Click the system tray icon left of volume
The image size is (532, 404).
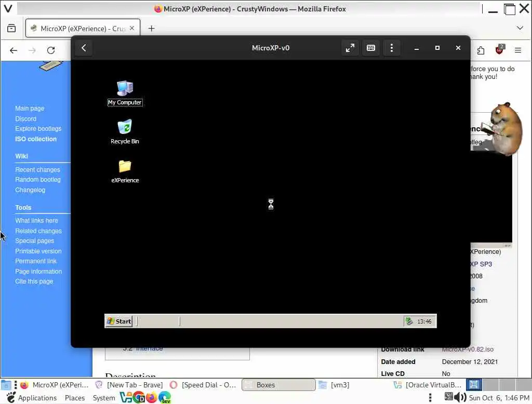pyautogui.click(x=448, y=396)
